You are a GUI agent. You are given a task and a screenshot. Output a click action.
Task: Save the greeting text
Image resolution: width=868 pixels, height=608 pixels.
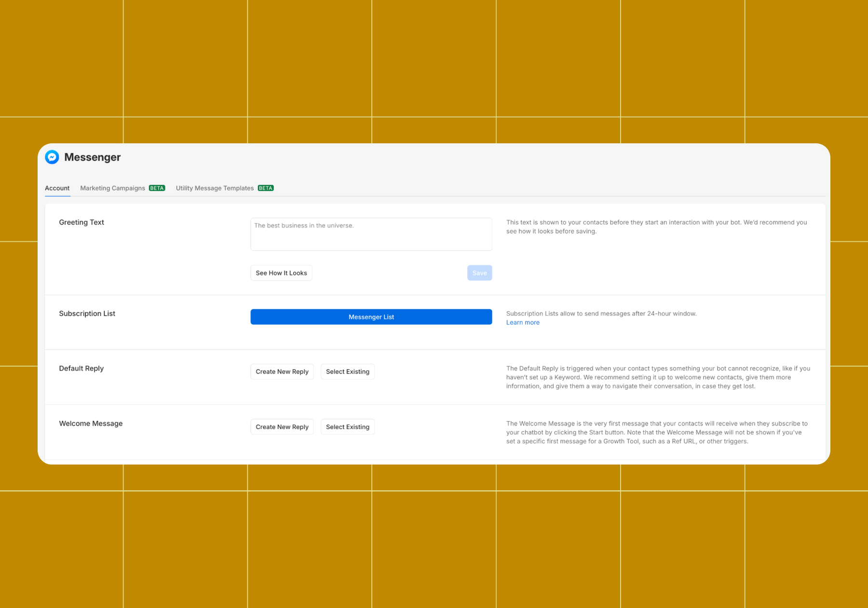pyautogui.click(x=479, y=273)
